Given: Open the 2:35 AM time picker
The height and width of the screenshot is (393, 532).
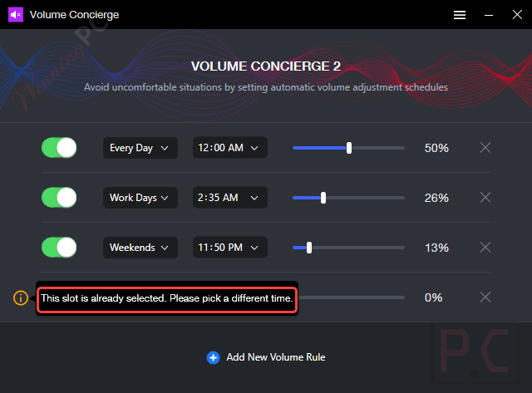Looking at the screenshot, I should point(229,198).
